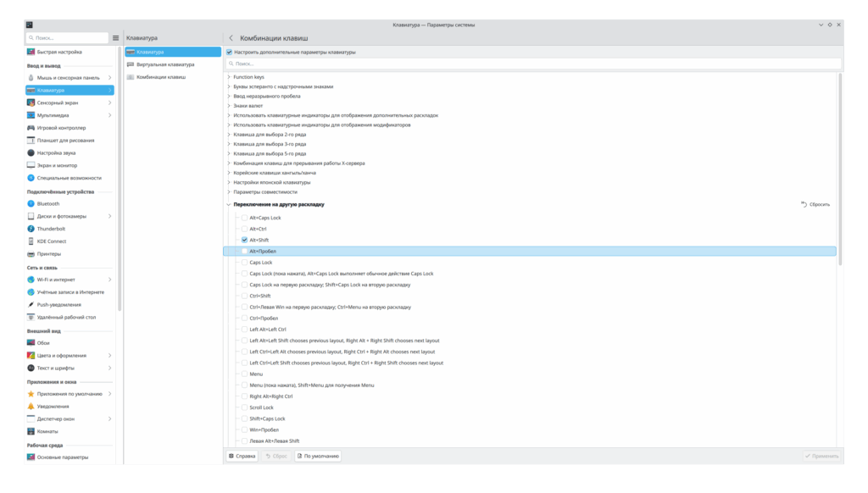Open the hamburger menu next to search
The height and width of the screenshot is (493, 868).
[115, 38]
